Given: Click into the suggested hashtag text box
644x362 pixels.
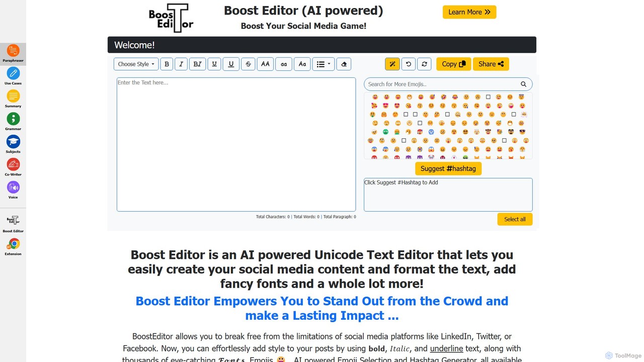Looking at the screenshot, I should (448, 195).
